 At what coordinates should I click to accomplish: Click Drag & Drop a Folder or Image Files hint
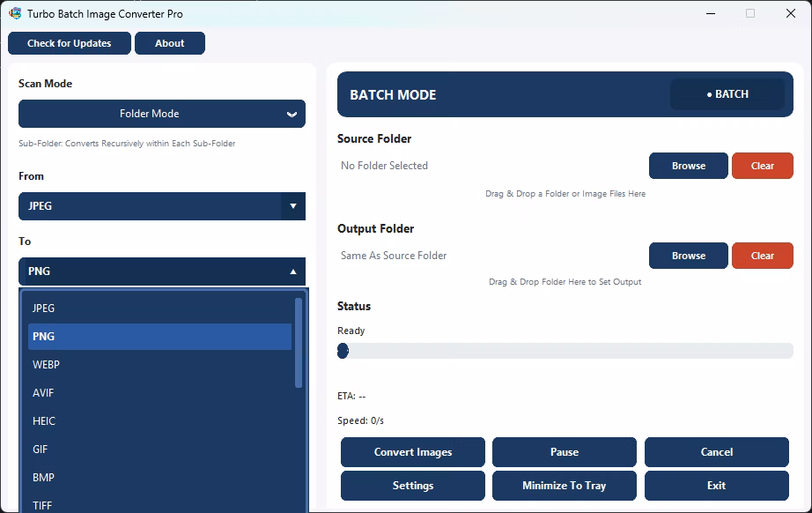point(565,194)
